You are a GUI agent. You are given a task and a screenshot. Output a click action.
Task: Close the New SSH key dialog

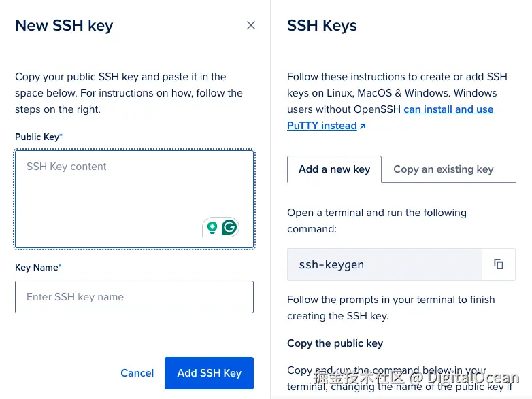coord(251,25)
